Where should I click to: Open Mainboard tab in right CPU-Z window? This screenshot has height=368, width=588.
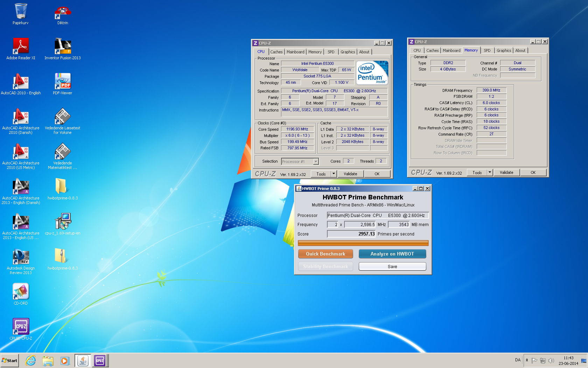pos(451,50)
